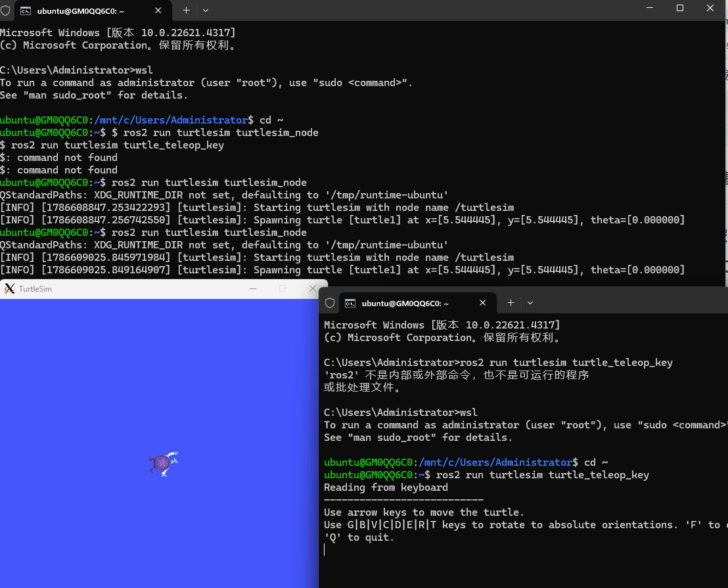This screenshot has height=588, width=728.
Task: Click the text "'Q' to quit."
Action: point(359,537)
